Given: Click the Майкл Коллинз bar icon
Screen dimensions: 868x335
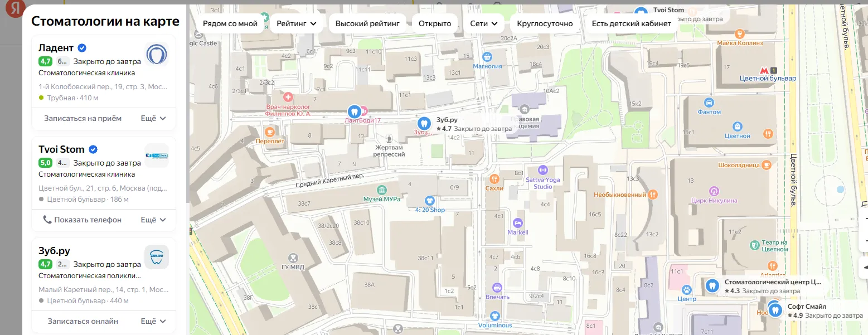Looking at the screenshot, I should click(x=739, y=33).
